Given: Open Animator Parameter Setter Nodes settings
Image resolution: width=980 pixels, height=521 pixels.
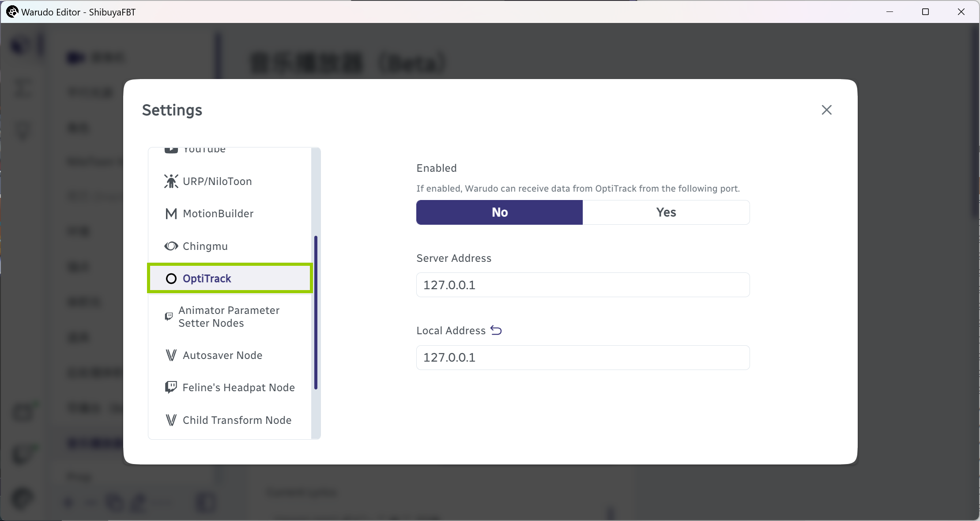Looking at the screenshot, I should pyautogui.click(x=230, y=317).
